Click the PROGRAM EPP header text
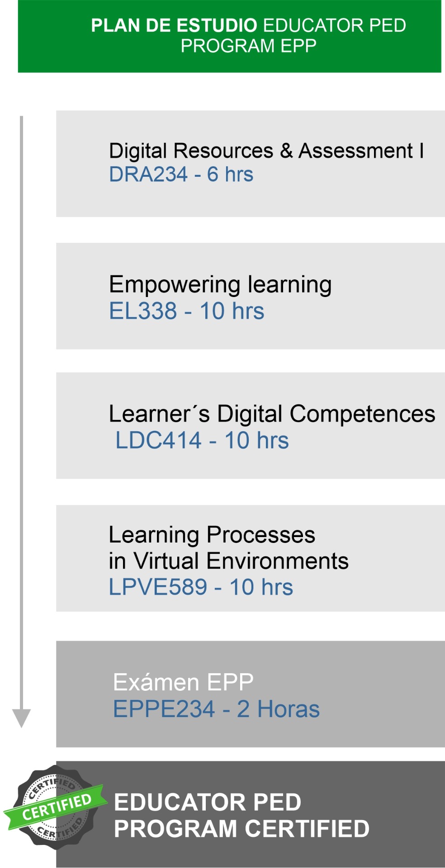This screenshot has height=868, width=445. point(248,46)
